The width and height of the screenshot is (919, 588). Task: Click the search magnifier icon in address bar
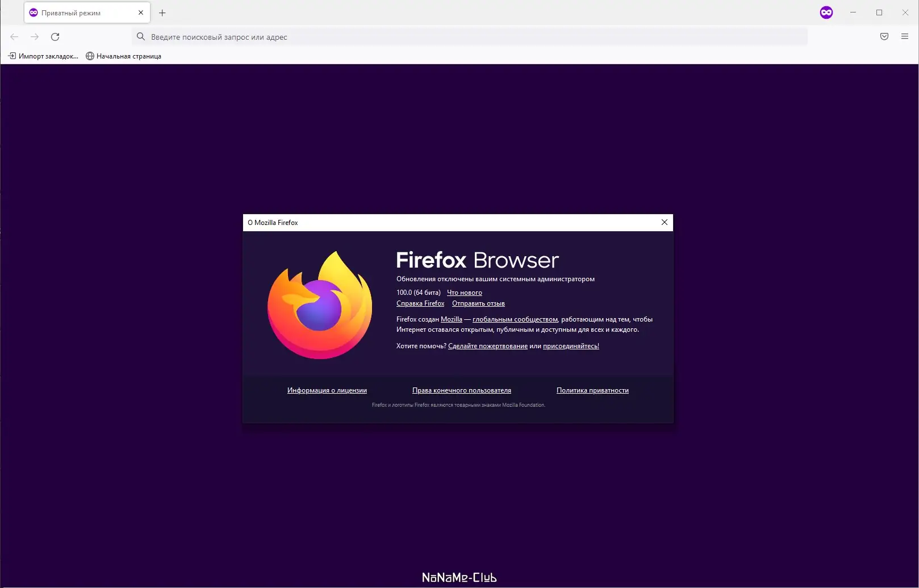[141, 37]
